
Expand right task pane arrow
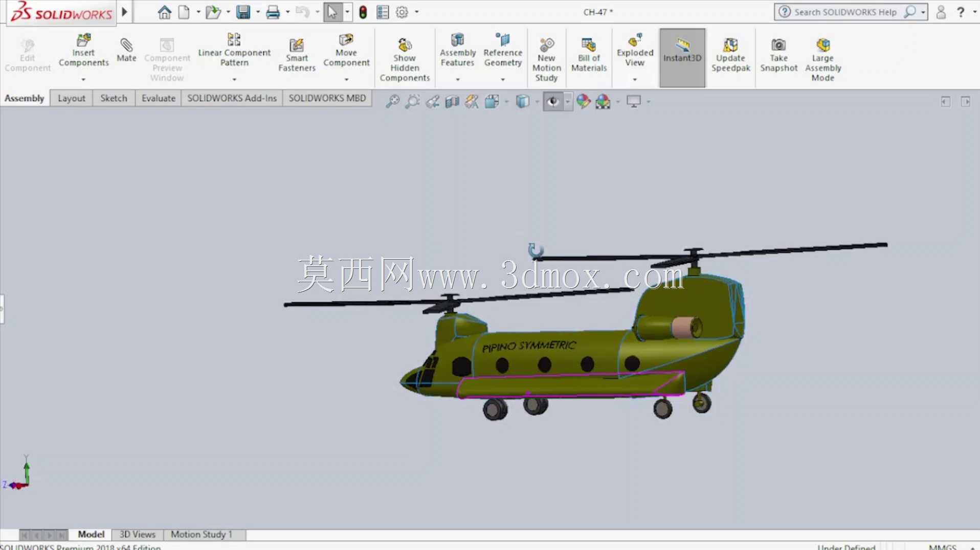point(965,101)
